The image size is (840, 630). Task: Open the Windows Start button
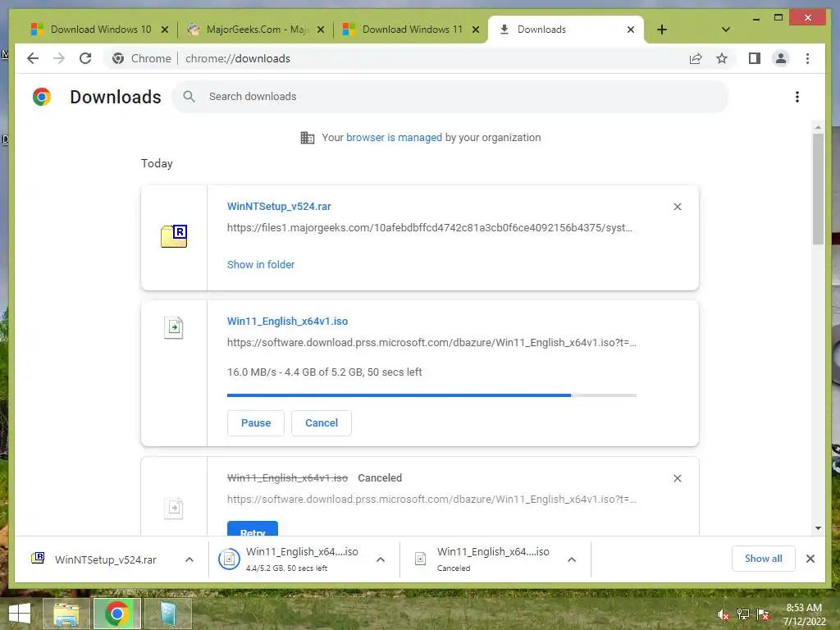20,614
